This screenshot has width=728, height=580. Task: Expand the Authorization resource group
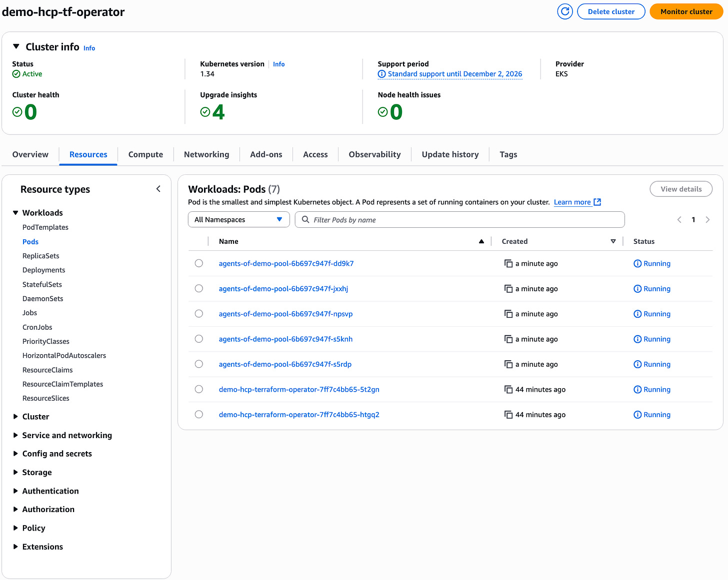tap(15, 509)
